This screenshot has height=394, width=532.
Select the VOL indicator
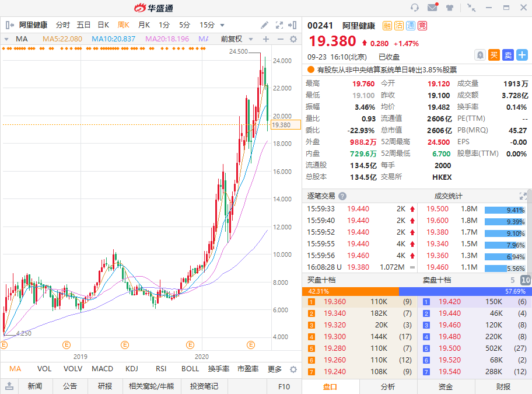tap(44, 369)
